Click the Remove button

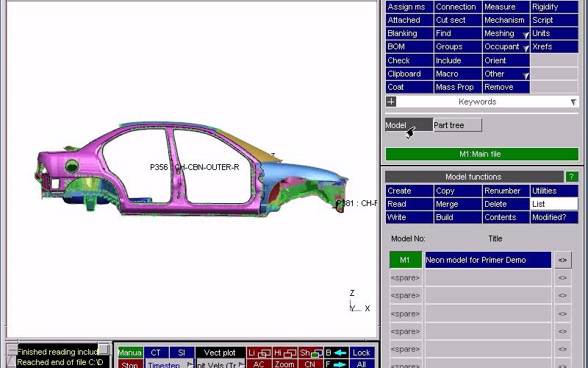tap(506, 87)
